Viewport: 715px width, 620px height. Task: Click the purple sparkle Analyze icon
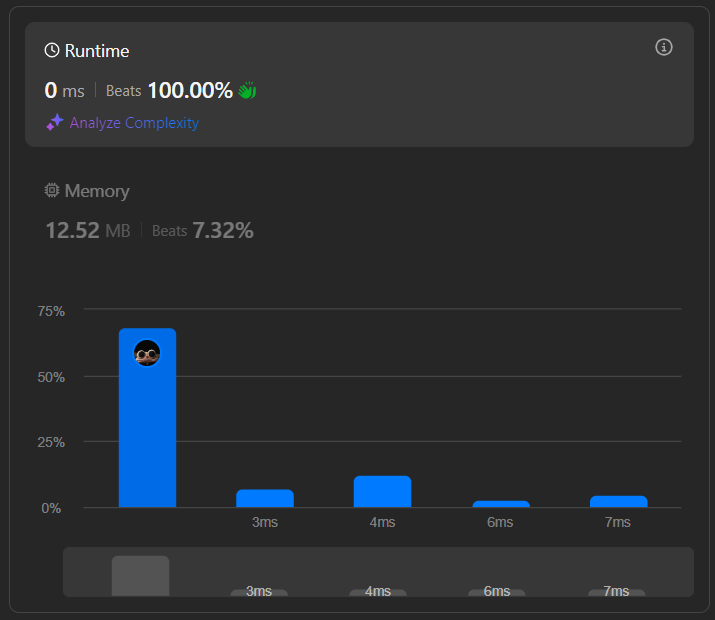coord(54,123)
